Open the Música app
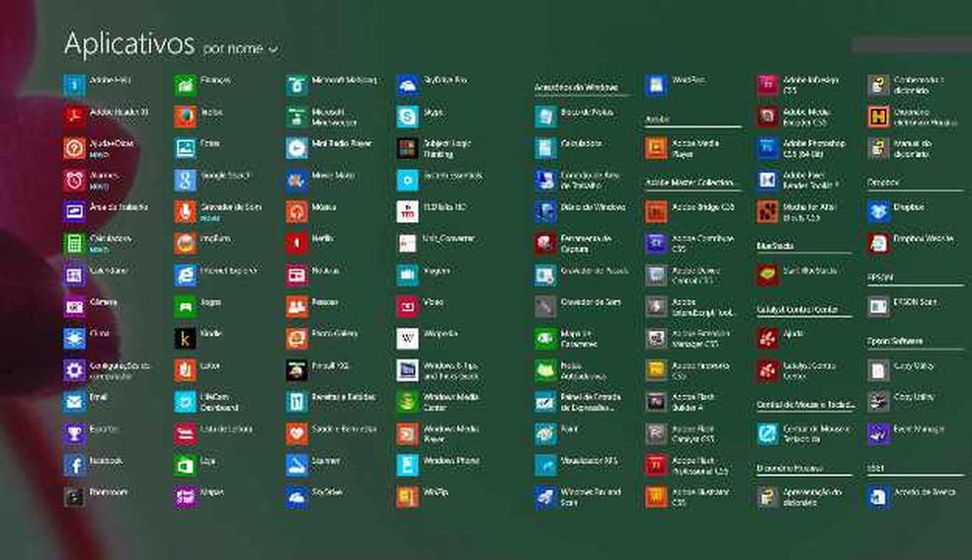972x560 pixels. pos(311,212)
